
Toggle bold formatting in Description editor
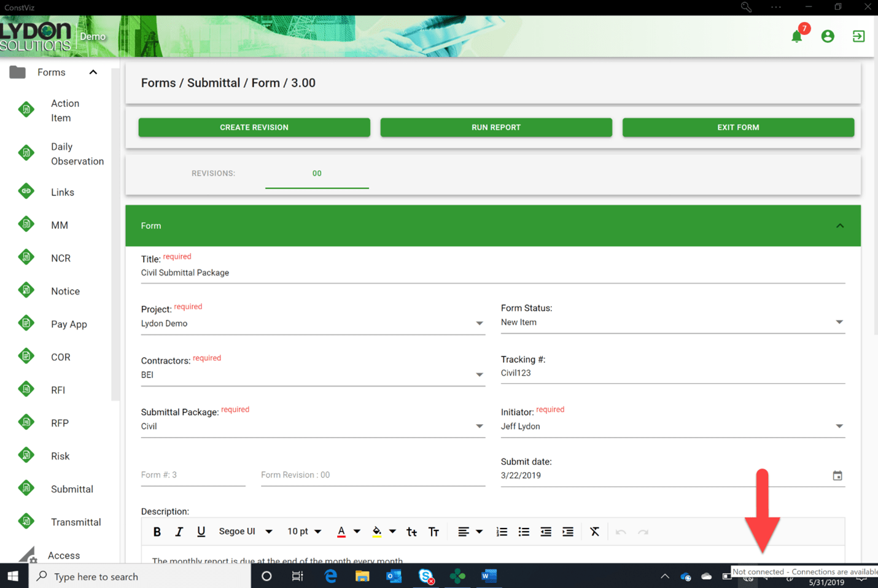coord(157,532)
